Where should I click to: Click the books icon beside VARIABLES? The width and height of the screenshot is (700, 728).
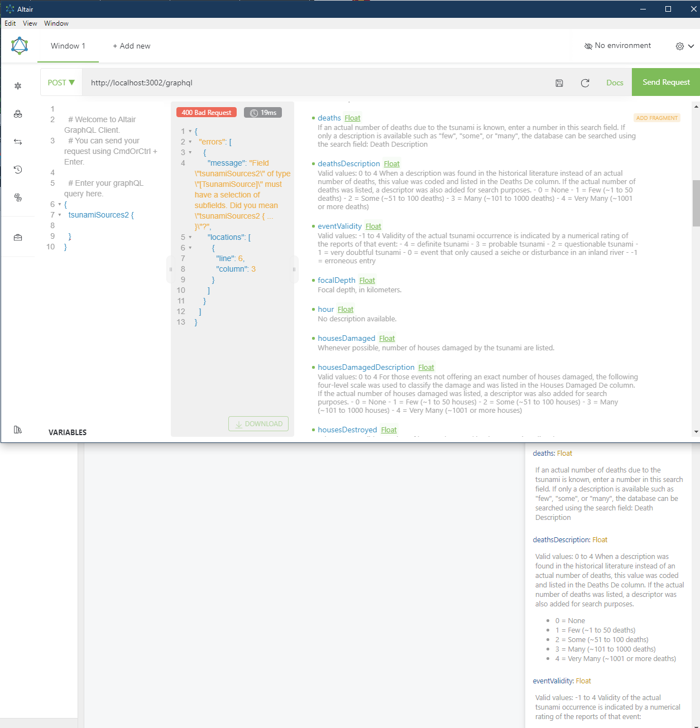click(x=18, y=430)
